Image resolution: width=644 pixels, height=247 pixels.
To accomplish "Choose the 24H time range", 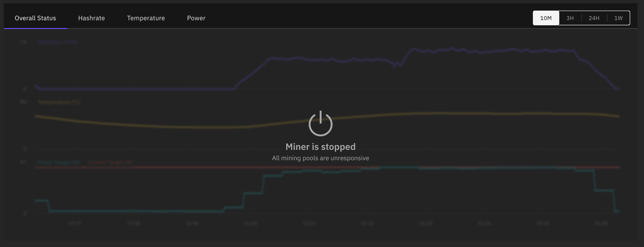I will [594, 18].
